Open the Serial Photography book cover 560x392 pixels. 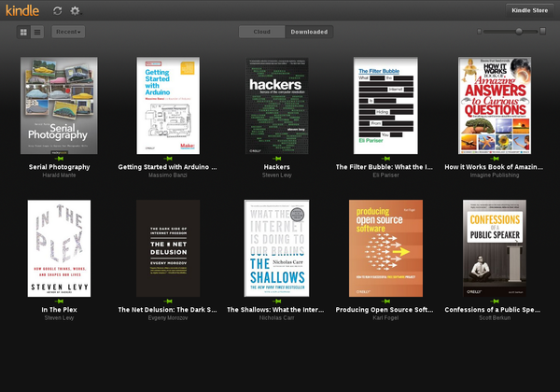(x=59, y=105)
